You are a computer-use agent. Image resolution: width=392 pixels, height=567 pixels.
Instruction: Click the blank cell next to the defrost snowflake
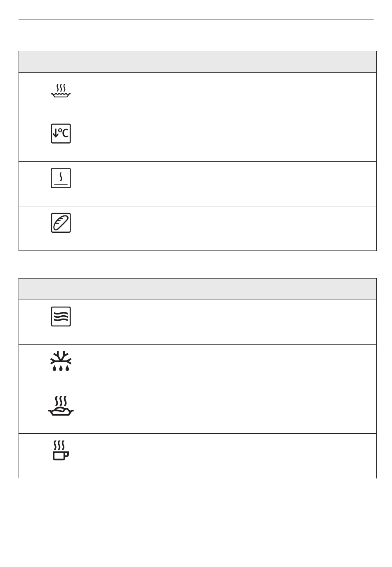(x=240, y=367)
